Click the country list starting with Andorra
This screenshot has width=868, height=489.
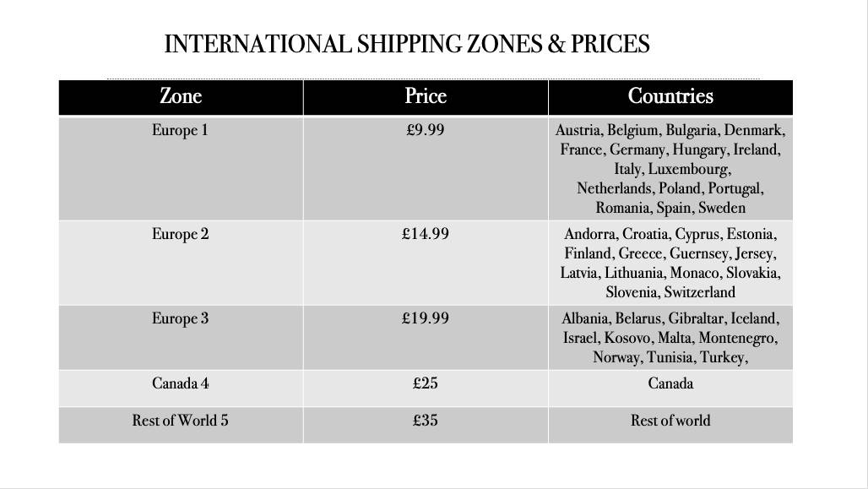(670, 263)
